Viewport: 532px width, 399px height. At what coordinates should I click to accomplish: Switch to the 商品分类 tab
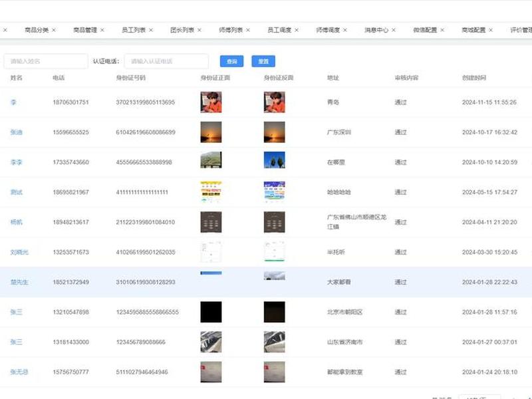(37, 30)
